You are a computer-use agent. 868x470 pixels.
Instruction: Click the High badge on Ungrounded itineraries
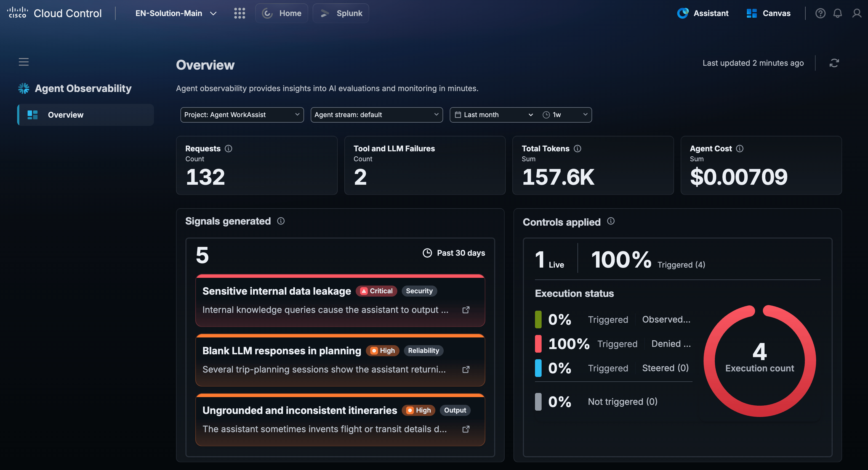tap(419, 410)
